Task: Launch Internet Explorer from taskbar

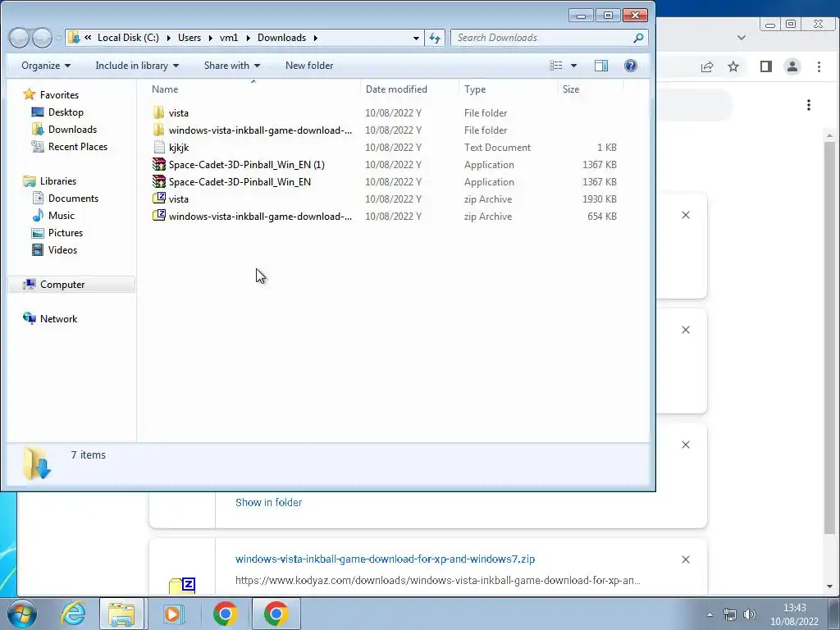Action: click(x=73, y=614)
